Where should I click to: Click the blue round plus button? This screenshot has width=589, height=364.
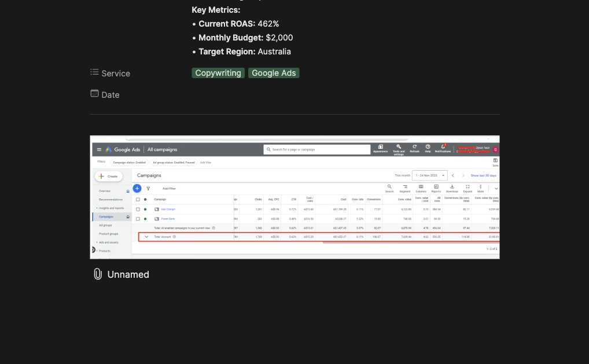coord(137,188)
